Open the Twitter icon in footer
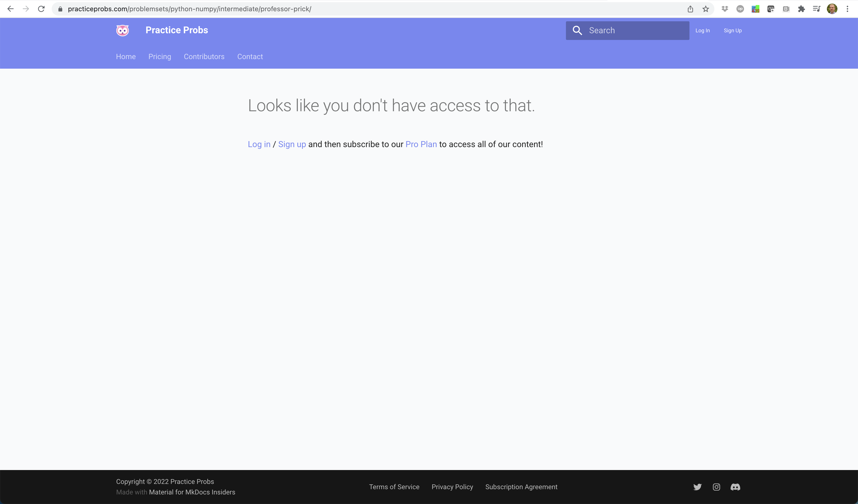Viewport: 858px width, 504px height. (x=697, y=487)
